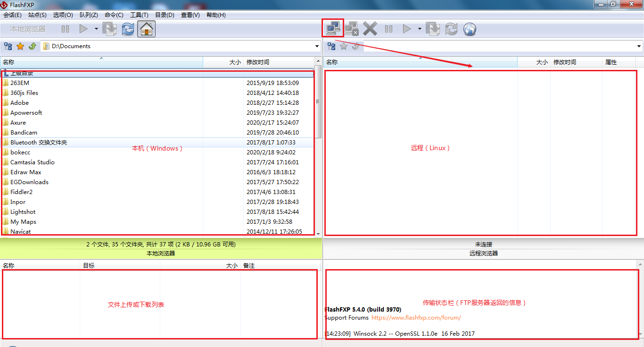Toggle the house local browser button

coord(147,29)
